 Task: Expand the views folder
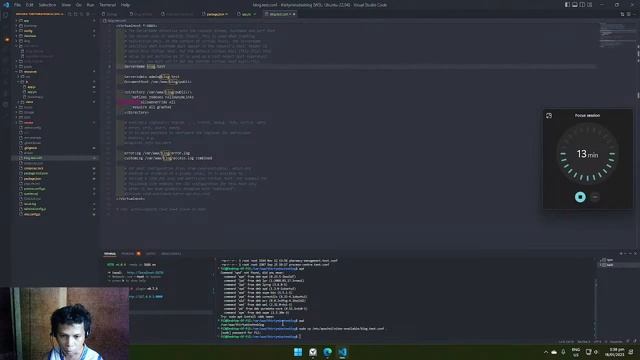[x=29, y=102]
